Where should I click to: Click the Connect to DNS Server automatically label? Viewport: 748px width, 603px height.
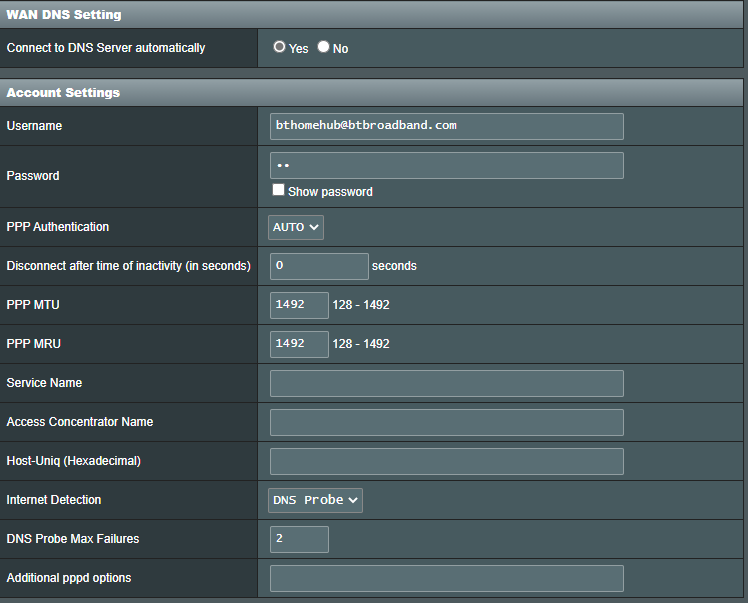106,48
